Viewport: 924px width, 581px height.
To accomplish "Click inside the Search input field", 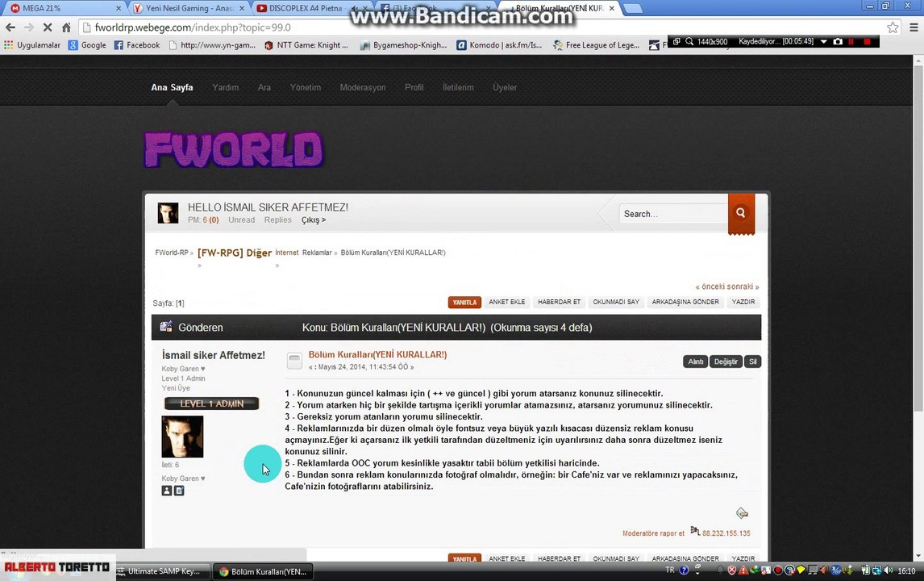I will coord(673,214).
